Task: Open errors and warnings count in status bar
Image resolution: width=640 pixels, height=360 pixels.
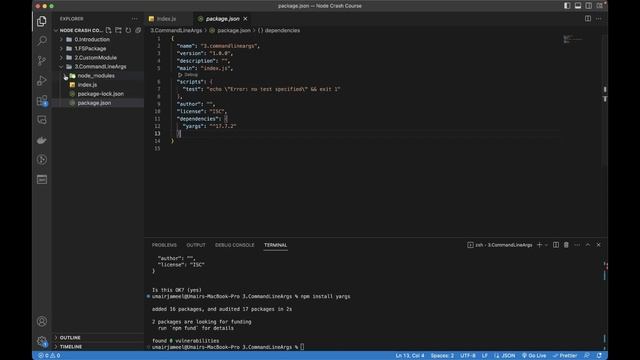Action: (49, 356)
